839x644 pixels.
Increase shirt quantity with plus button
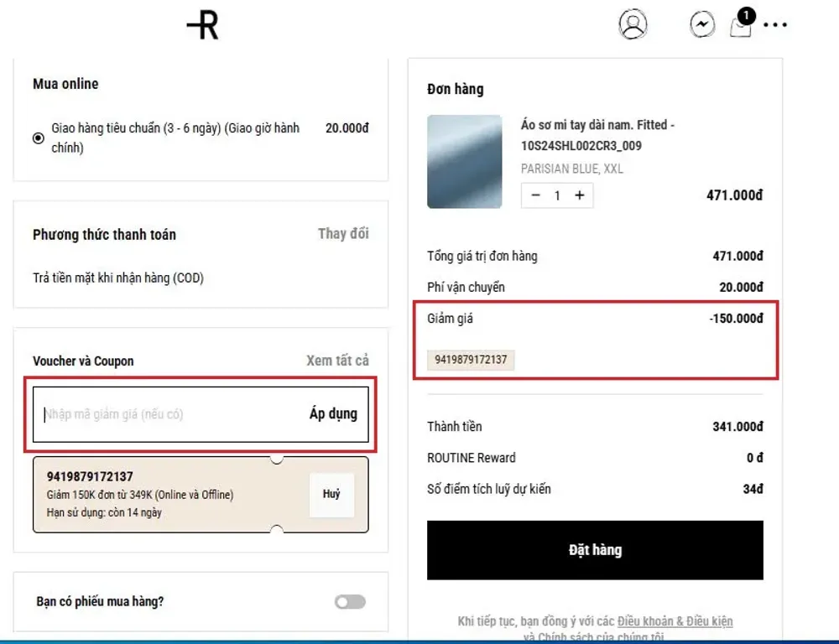[x=580, y=195]
